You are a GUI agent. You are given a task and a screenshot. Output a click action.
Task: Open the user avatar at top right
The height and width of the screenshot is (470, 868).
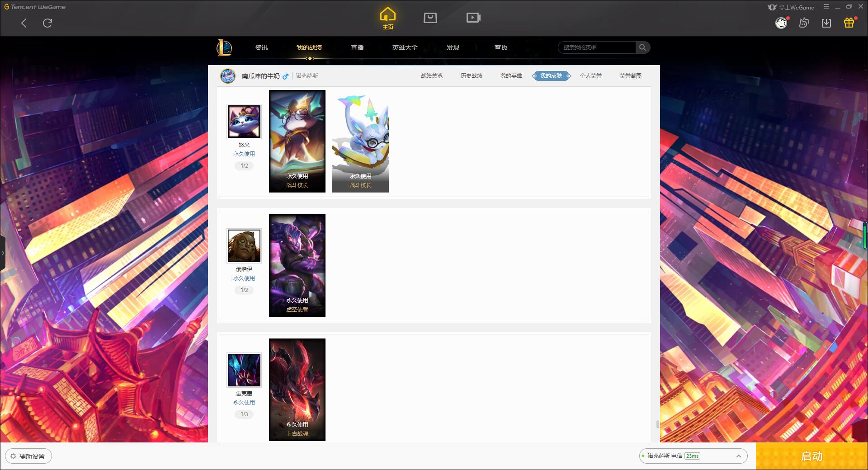pyautogui.click(x=781, y=23)
